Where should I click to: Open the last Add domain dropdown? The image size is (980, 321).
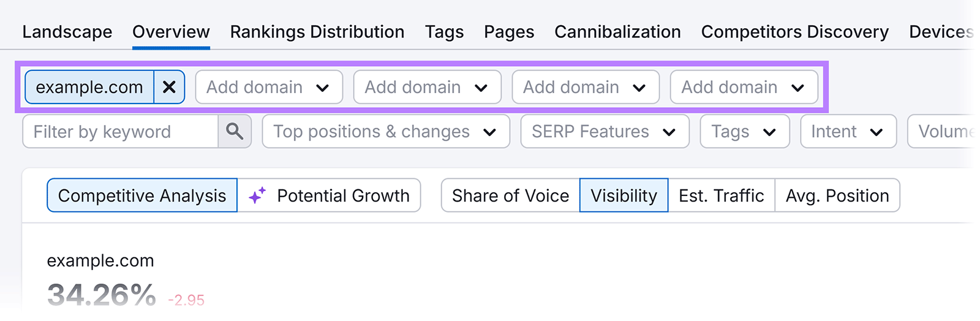(744, 87)
